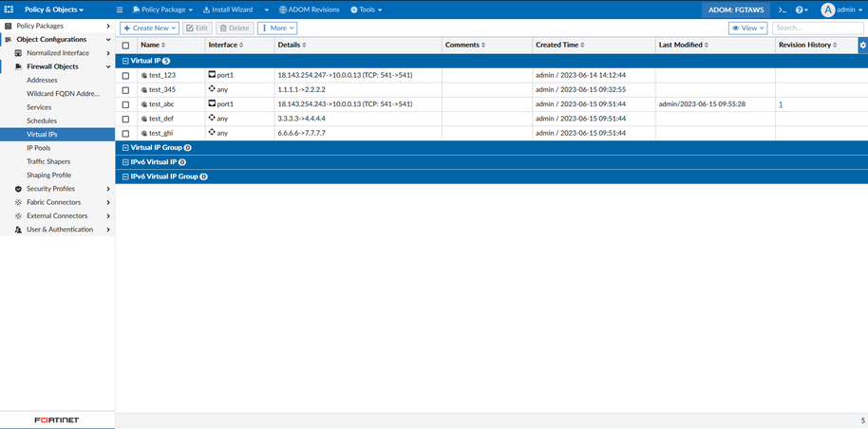Sort by Last Modified column arrows

(707, 46)
